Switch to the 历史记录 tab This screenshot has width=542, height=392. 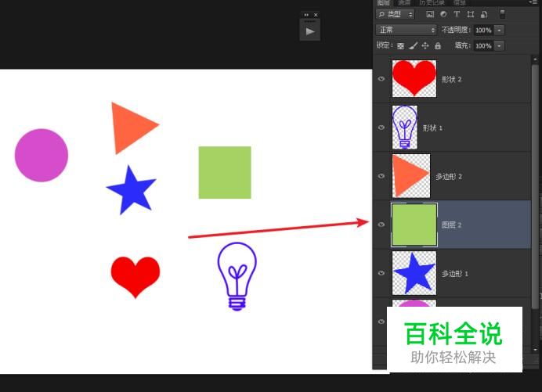pos(432,2)
